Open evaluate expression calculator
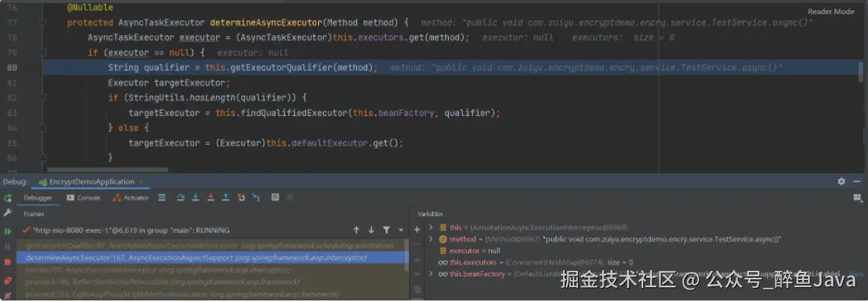 (275, 197)
